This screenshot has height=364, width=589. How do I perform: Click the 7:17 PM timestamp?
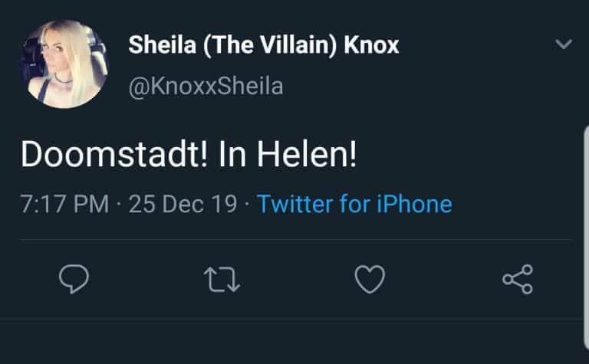[x=64, y=204]
